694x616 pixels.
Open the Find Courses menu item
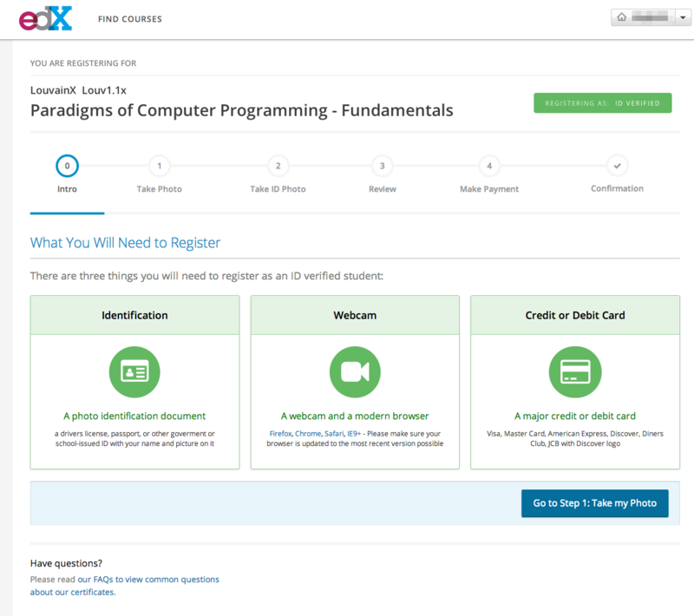point(129,19)
